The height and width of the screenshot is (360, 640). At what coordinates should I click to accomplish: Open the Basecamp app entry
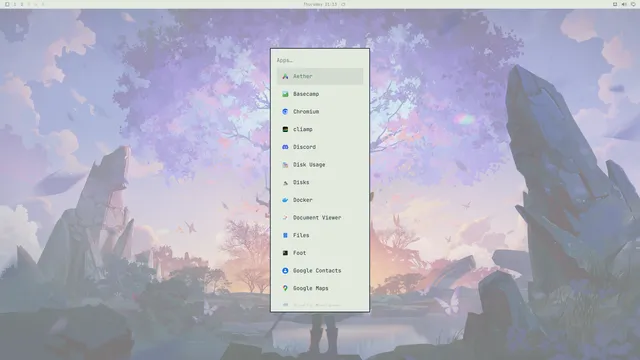[320, 94]
